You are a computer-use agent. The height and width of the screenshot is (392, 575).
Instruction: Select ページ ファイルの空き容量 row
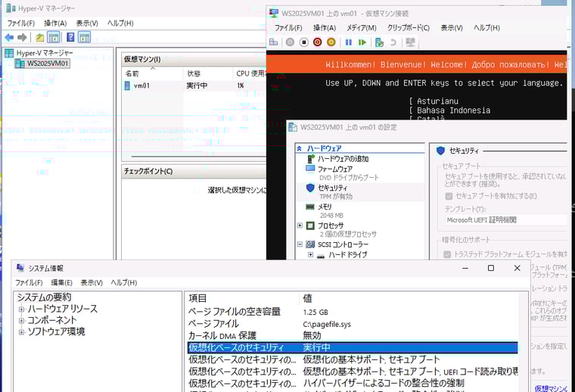(353, 312)
